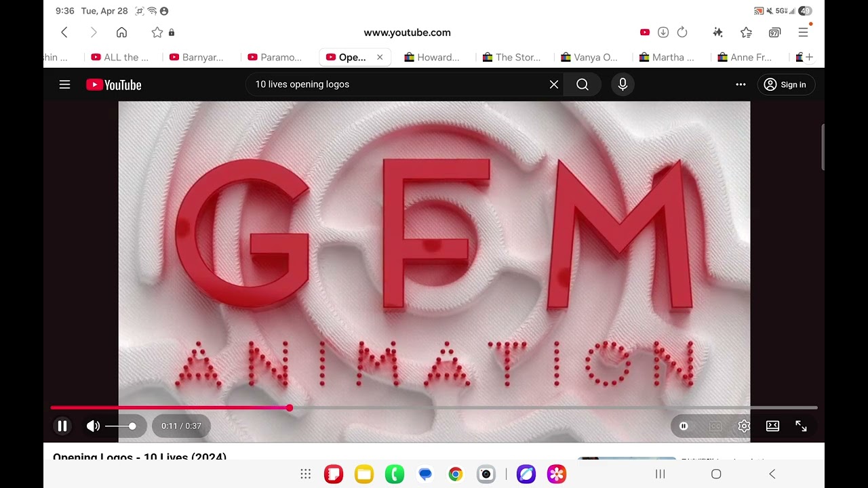868x488 pixels.
Task: Open the yellow My Files app
Action: pyautogui.click(x=364, y=474)
